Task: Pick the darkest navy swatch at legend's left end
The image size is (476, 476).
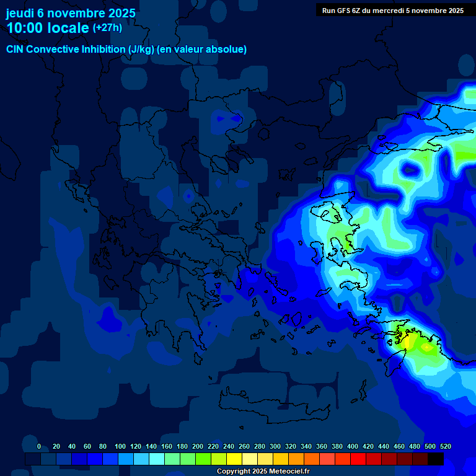Action: 33,459
